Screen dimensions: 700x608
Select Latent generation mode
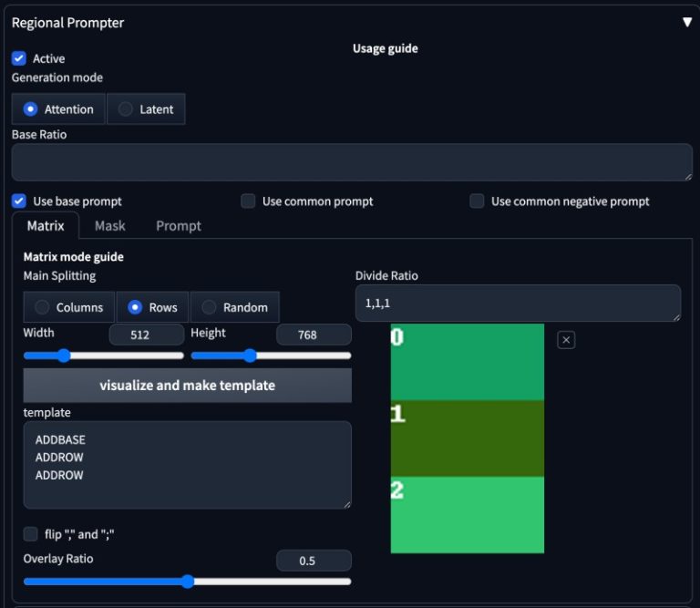(x=146, y=108)
